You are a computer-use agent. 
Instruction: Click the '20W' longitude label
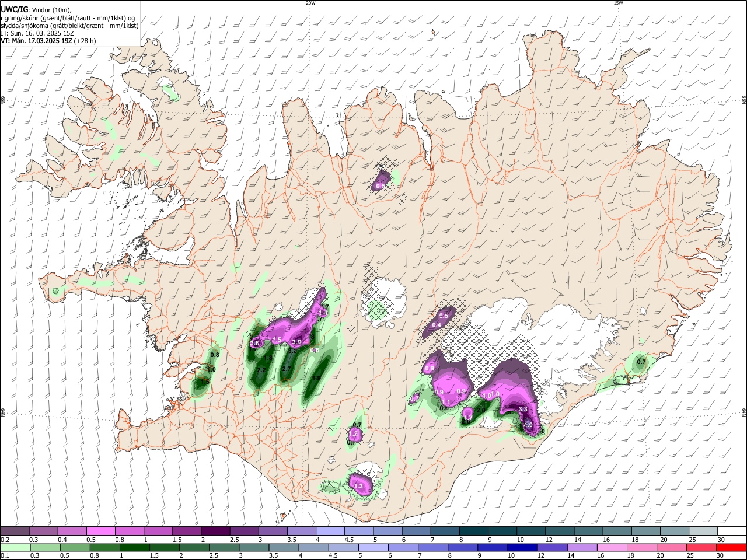coord(310,3)
